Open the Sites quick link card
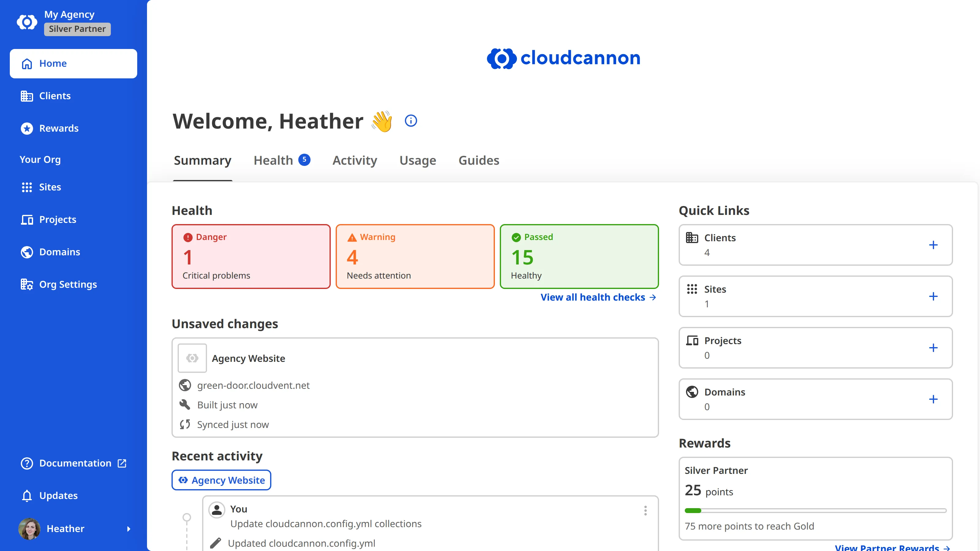 click(x=816, y=296)
